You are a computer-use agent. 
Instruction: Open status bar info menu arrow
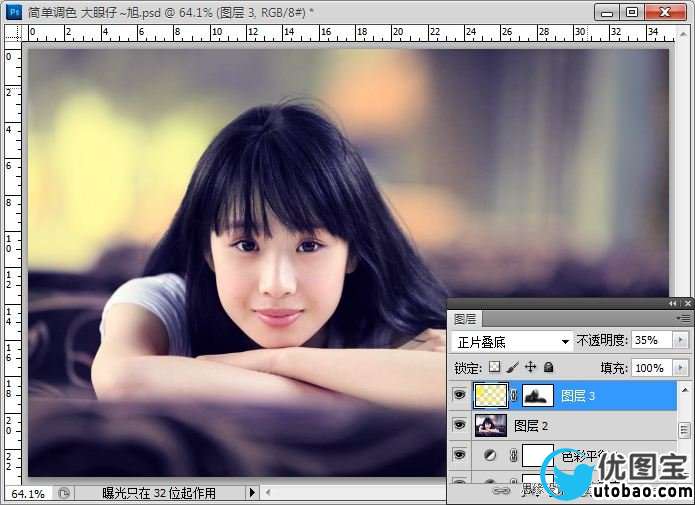[252, 493]
